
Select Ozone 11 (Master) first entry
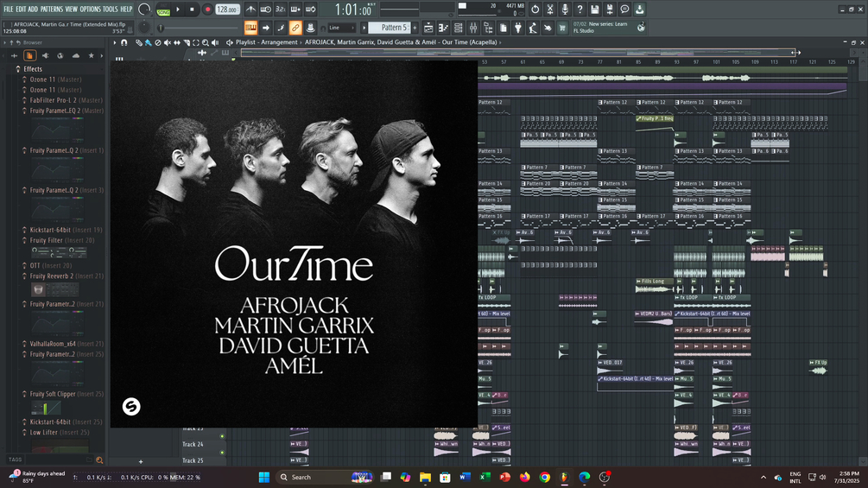[55, 79]
